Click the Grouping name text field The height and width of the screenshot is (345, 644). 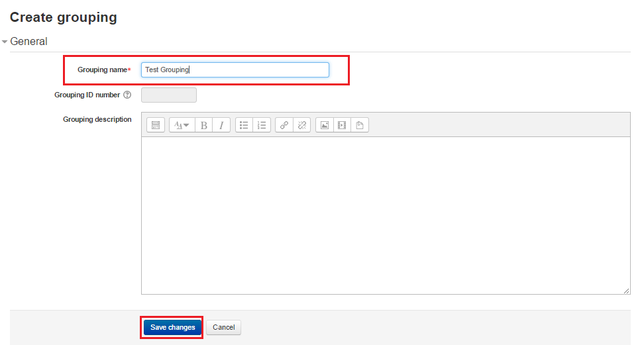click(x=235, y=70)
